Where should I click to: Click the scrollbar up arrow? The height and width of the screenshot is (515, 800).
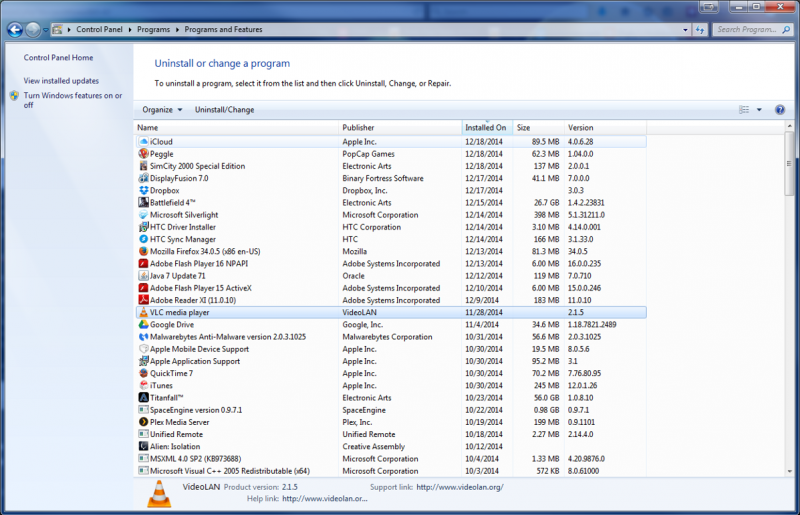click(x=789, y=126)
